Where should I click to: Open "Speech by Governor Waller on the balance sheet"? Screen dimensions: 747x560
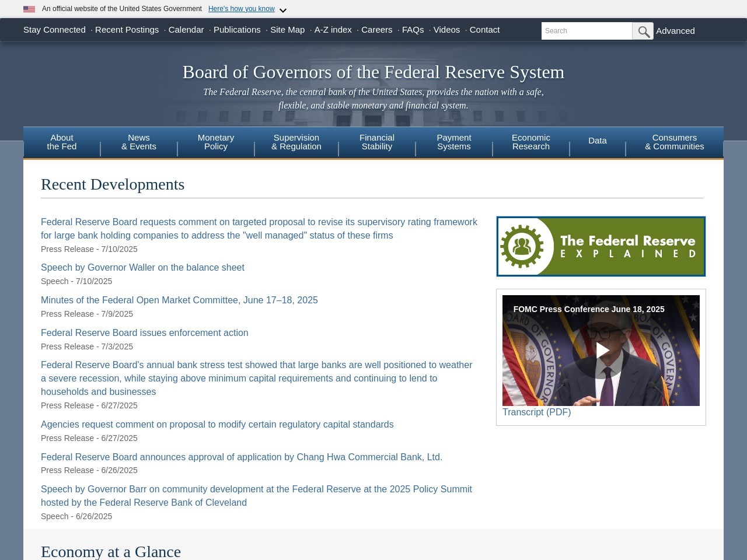(x=142, y=267)
